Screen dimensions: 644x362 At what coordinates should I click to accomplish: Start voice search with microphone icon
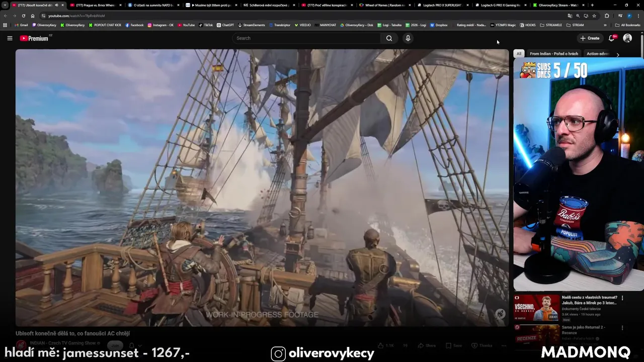coord(408,38)
